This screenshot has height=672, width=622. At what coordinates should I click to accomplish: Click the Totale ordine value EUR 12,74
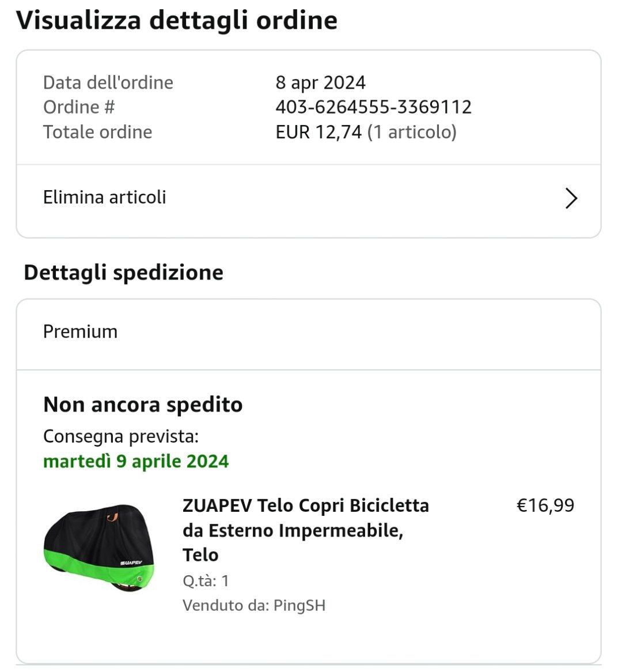point(318,132)
